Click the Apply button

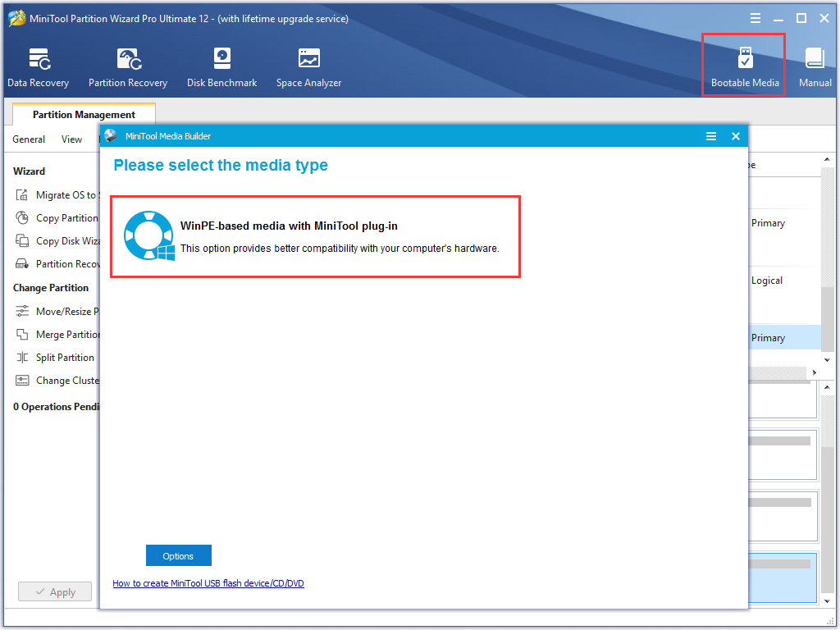(55, 592)
